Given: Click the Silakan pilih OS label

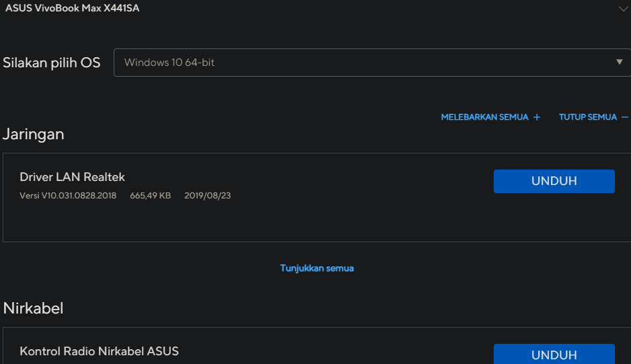Looking at the screenshot, I should pos(52,63).
